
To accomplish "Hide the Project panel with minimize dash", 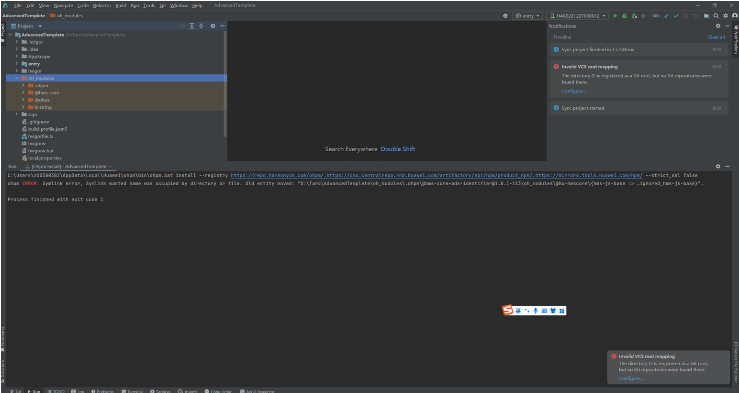I will click(x=222, y=26).
